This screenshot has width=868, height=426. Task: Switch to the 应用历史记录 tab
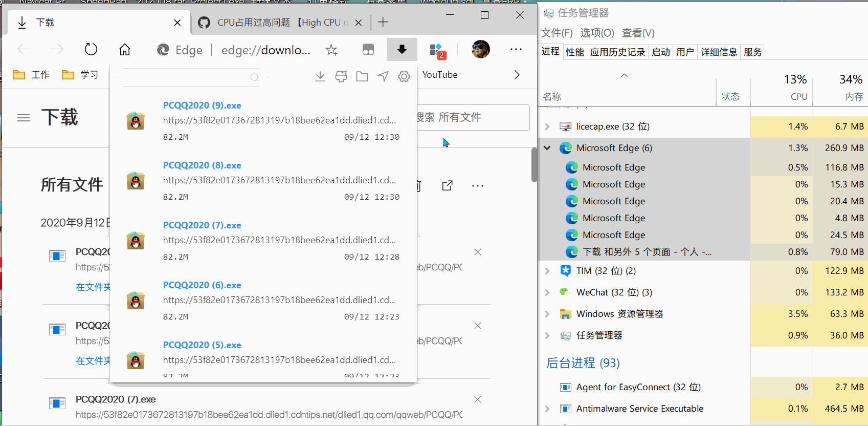pyautogui.click(x=618, y=52)
